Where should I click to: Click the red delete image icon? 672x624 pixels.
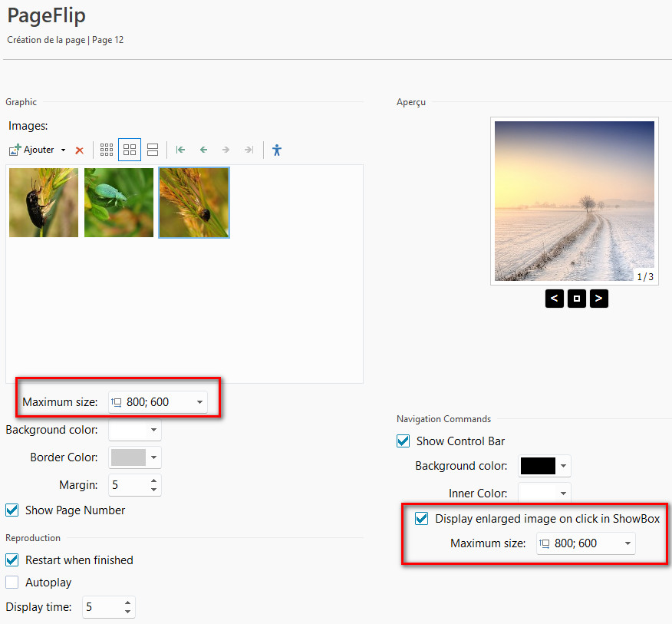click(x=79, y=150)
